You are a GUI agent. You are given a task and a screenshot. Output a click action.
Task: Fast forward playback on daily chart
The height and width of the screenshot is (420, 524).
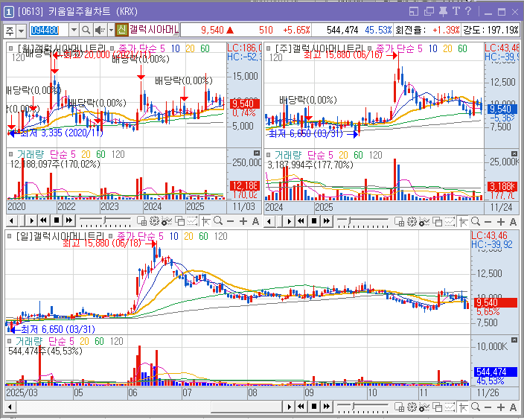click(x=327, y=407)
